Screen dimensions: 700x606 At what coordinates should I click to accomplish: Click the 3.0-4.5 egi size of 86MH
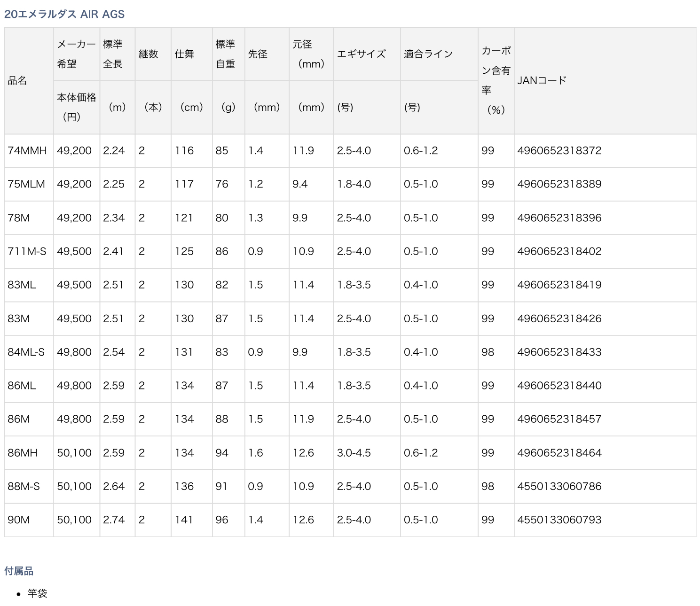[x=354, y=453]
